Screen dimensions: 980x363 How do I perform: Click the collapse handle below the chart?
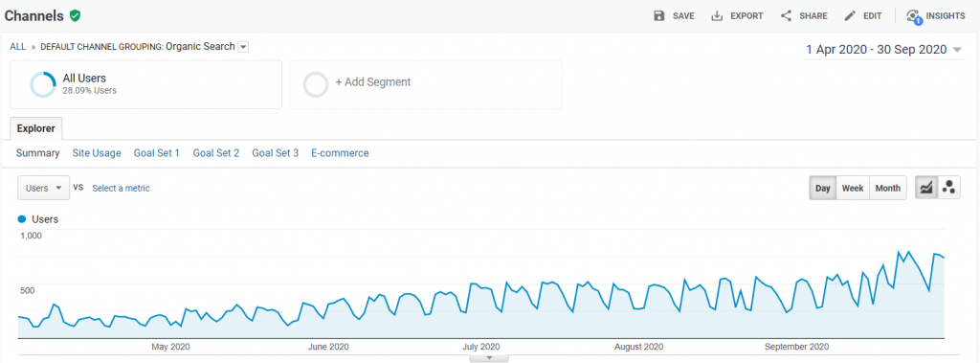click(x=489, y=358)
